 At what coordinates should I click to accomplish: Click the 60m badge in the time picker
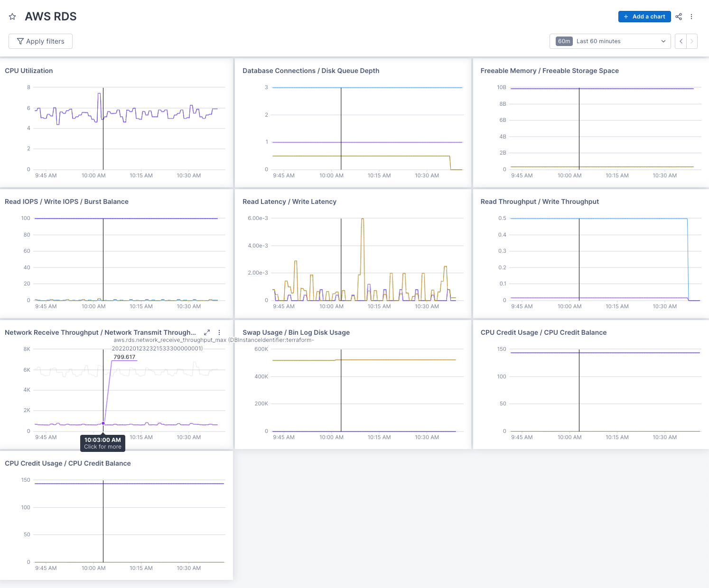[563, 41]
